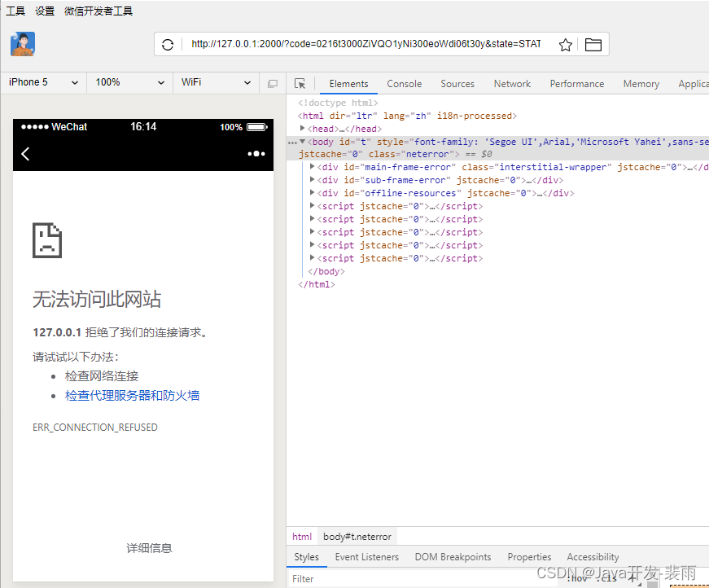The image size is (709, 588).
Task: Click the ERR_CONNECTION_REFUSED text
Action: point(95,428)
